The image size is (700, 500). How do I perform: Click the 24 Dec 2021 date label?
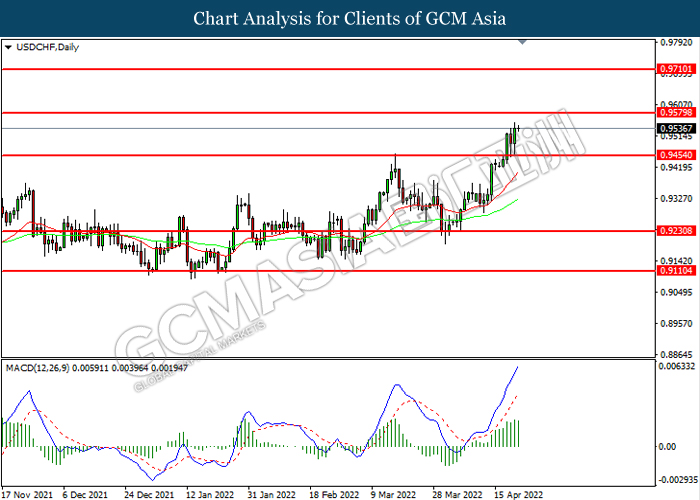click(x=149, y=495)
